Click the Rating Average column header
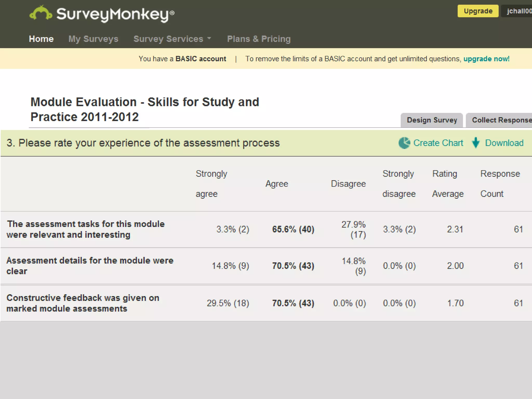 (447, 183)
